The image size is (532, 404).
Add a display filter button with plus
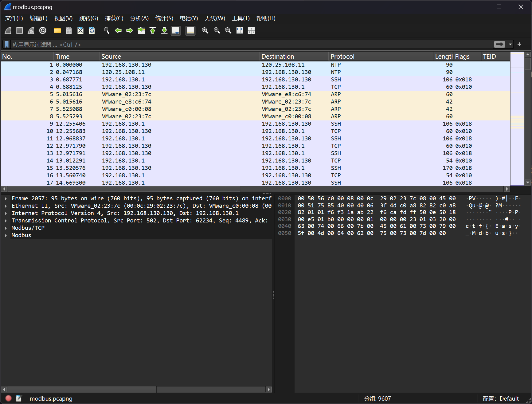pos(519,45)
